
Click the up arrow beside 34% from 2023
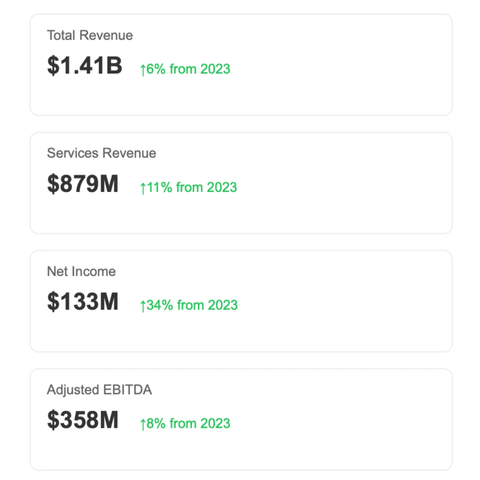[x=143, y=306]
